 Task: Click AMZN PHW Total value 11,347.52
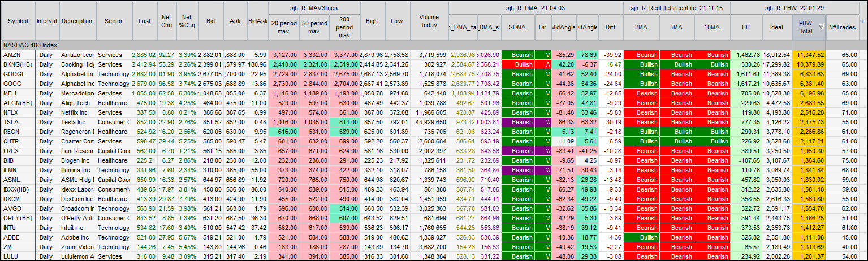[809, 55]
